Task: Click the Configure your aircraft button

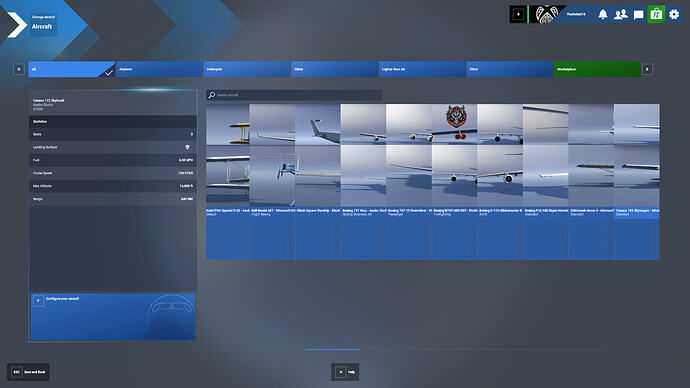Action: [113, 316]
